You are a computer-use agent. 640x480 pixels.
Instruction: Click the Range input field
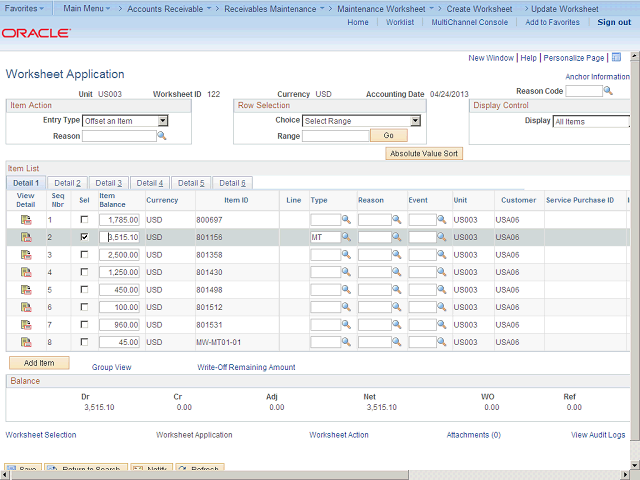coord(335,136)
